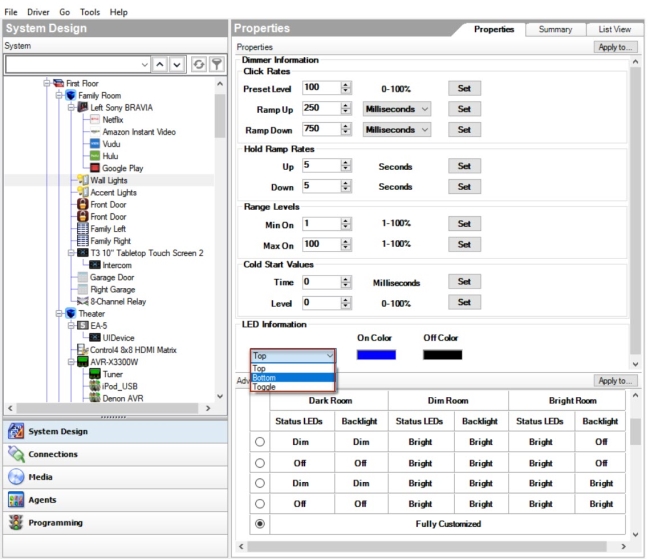Select the Google Play icon
This screenshot has height=559, width=650.
(x=95, y=168)
